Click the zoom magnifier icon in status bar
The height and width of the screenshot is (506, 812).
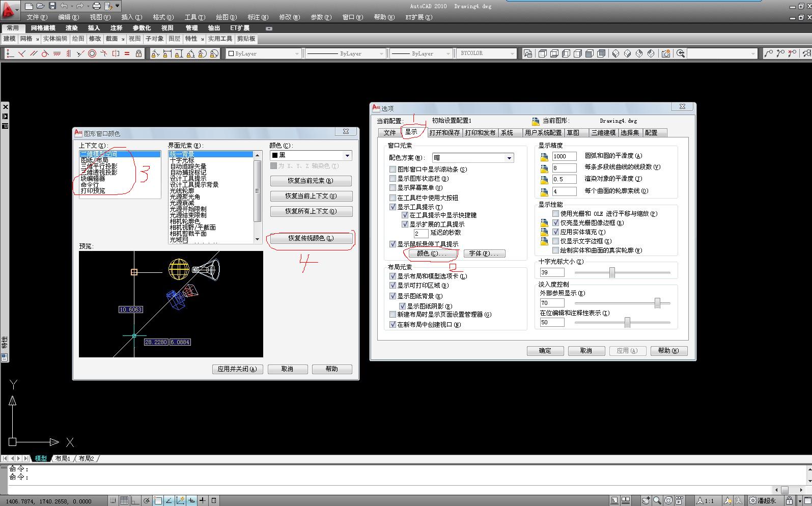click(x=657, y=500)
